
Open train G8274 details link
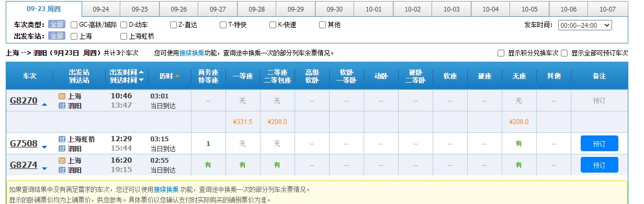click(24, 165)
